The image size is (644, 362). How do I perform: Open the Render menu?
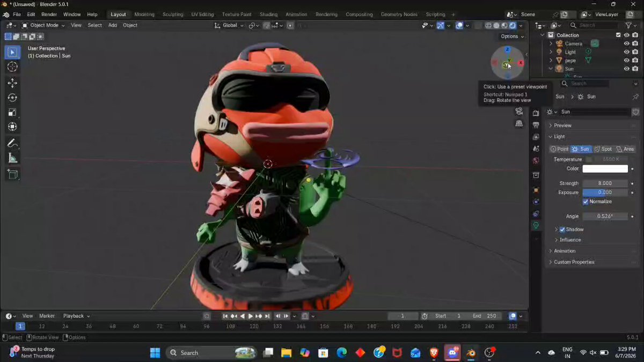coord(49,14)
